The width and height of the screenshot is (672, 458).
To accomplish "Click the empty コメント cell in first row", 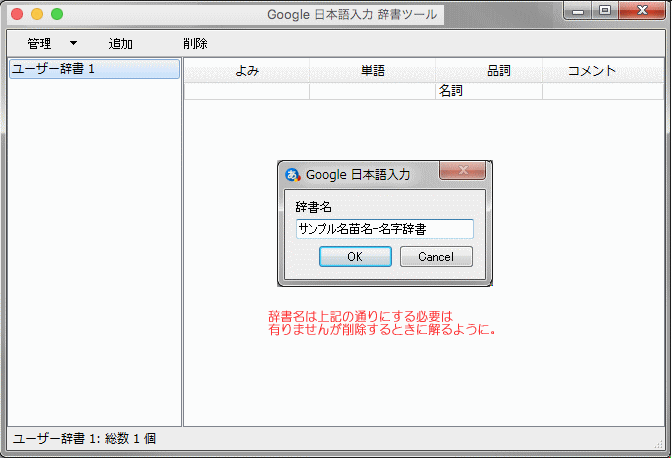I will click(603, 91).
